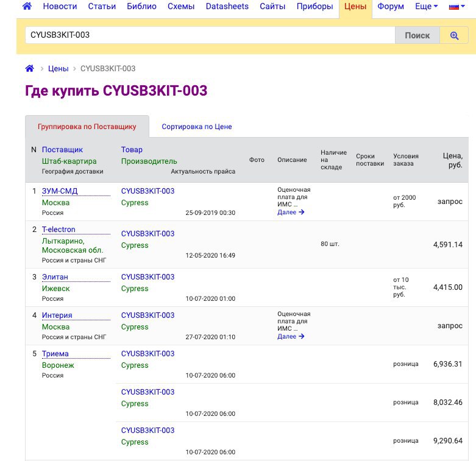Click the Cypress manufacturer in T-electron row

point(135,245)
